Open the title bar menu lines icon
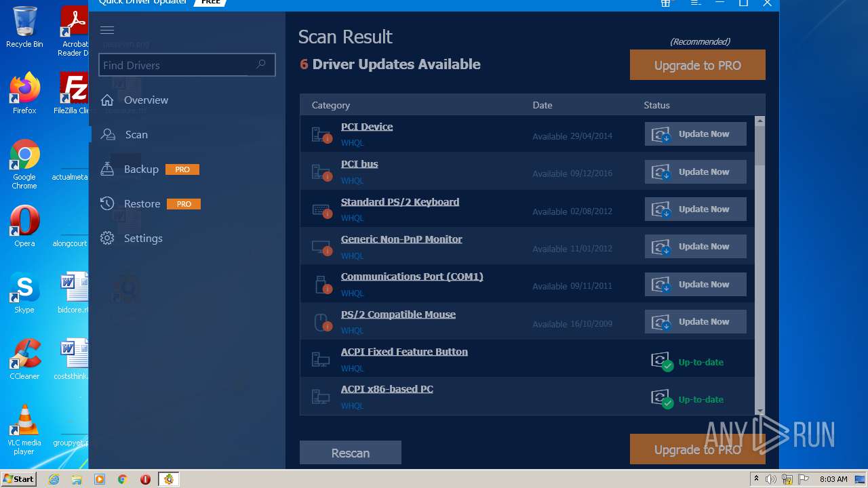 [x=696, y=3]
